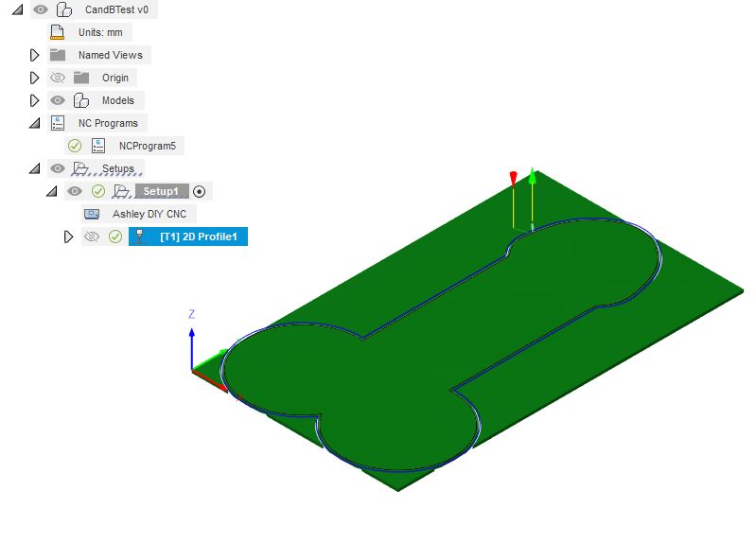Expand the Origin folder
This screenshot has height=543, width=756.
pyautogui.click(x=34, y=78)
